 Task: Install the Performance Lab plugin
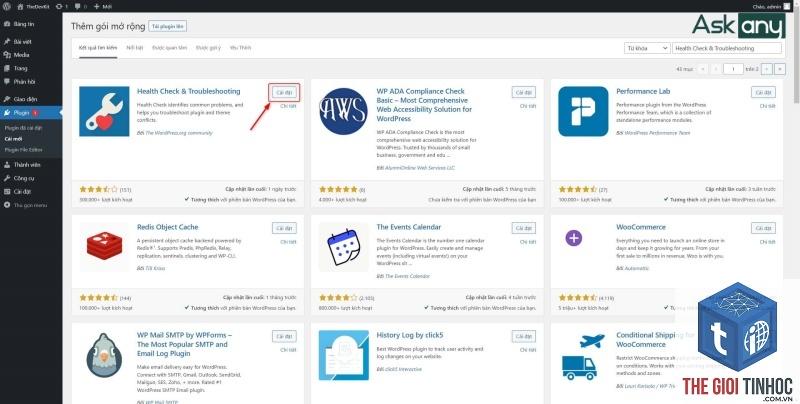coord(763,92)
